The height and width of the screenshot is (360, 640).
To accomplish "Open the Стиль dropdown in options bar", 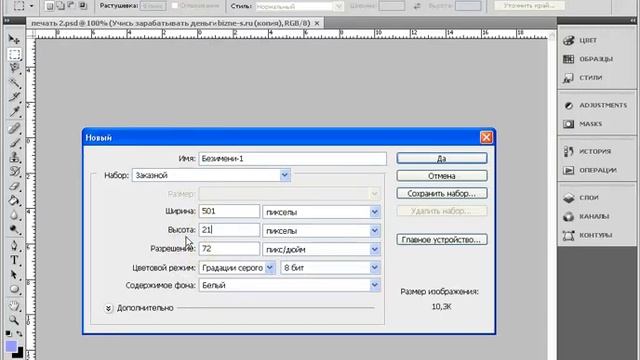I will (x=299, y=6).
